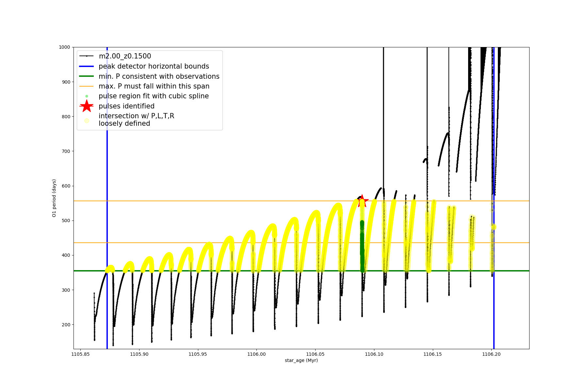Select the 'peak detector horizontal bounds' legend label
The image size is (588, 392).
pos(154,66)
